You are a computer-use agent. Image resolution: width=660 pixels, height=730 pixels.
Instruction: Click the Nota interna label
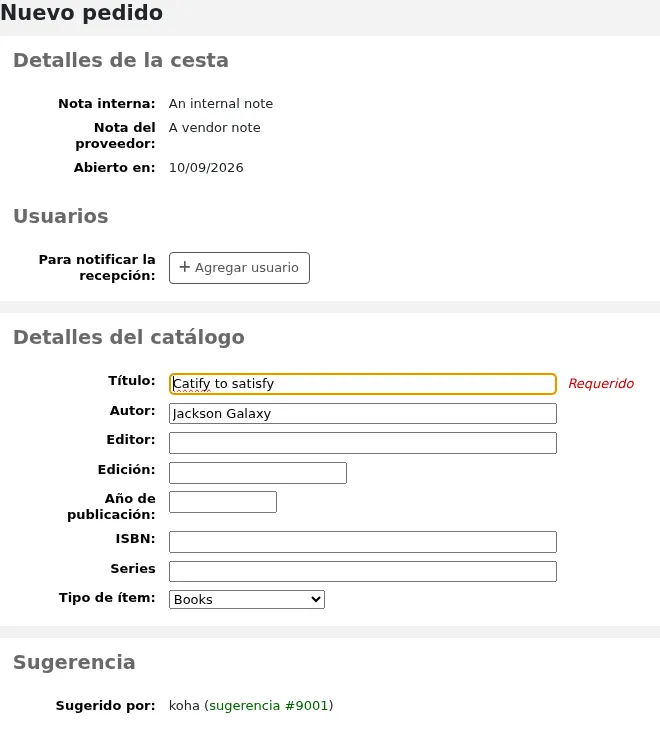107,103
